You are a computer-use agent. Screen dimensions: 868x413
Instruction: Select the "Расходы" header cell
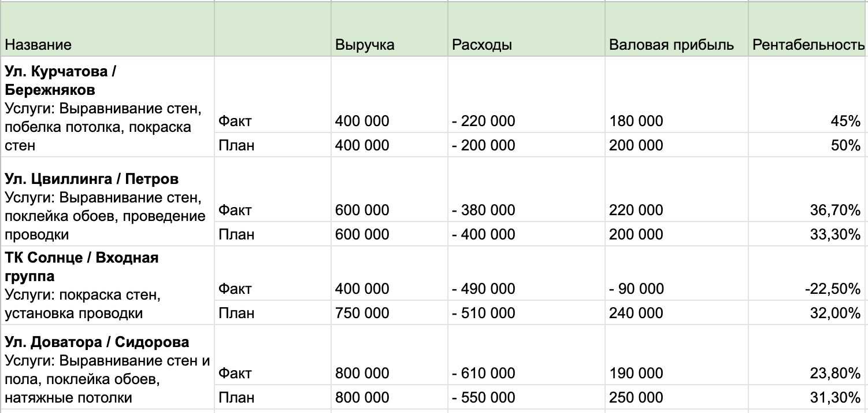click(x=482, y=45)
